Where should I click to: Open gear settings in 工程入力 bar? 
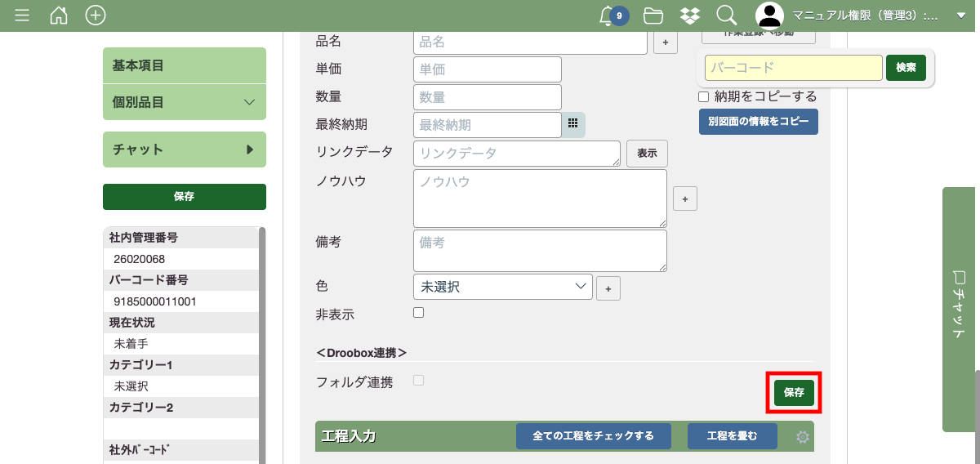[x=803, y=437]
